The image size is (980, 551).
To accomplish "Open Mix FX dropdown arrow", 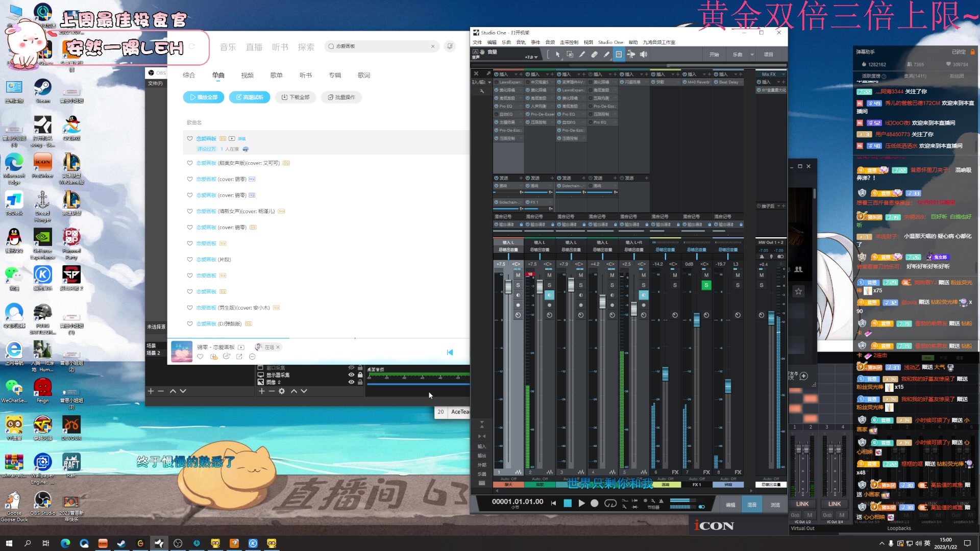I will coord(783,74).
